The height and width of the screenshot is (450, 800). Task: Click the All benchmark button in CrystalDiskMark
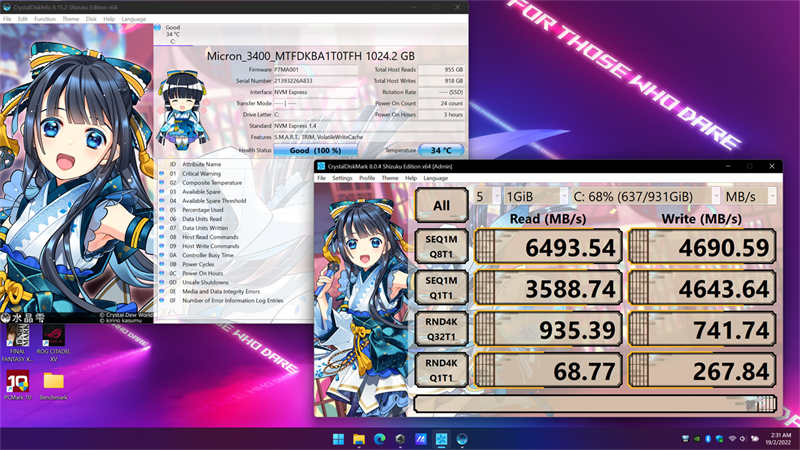tap(441, 205)
